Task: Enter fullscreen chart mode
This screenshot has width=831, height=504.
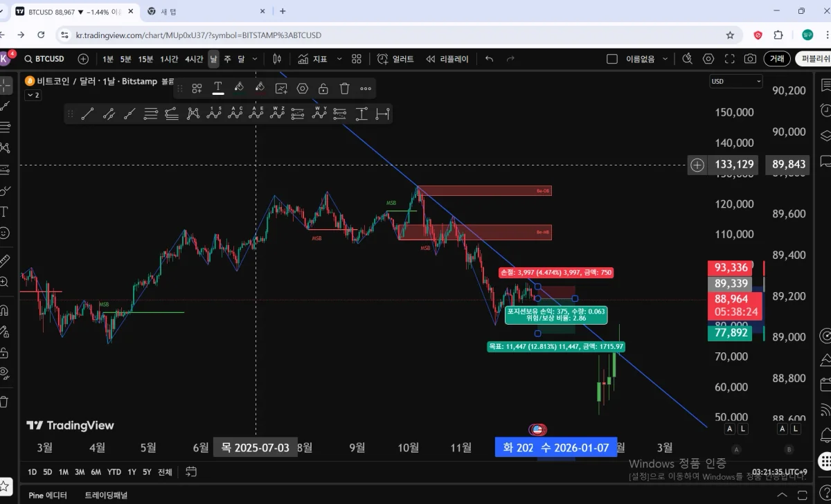Action: pyautogui.click(x=729, y=59)
